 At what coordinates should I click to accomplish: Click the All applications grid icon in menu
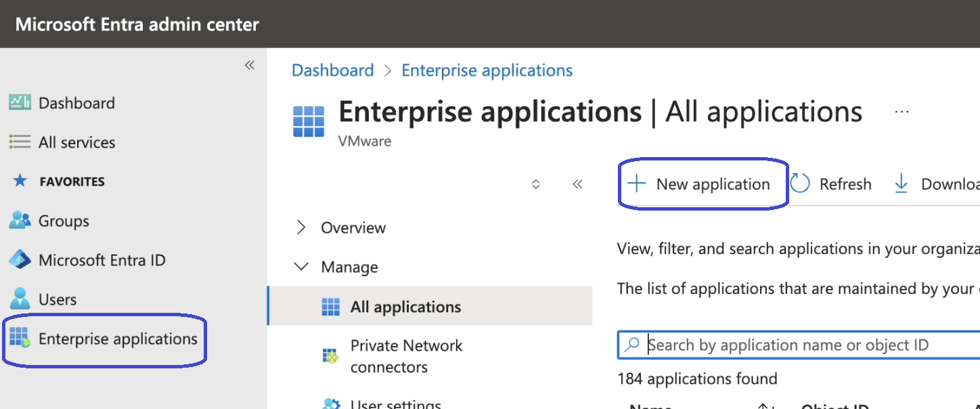(x=330, y=307)
